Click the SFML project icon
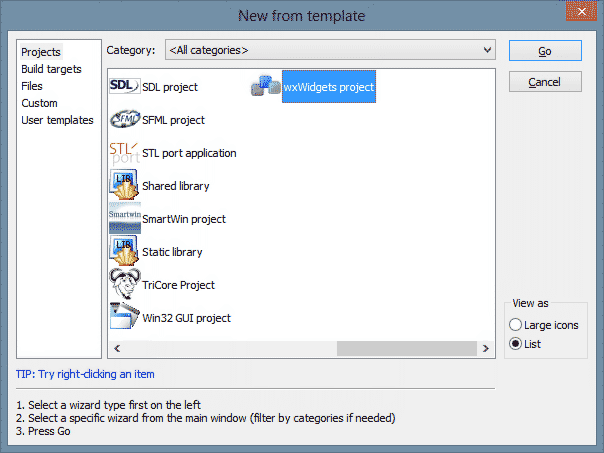The width and height of the screenshot is (604, 453). click(x=124, y=120)
